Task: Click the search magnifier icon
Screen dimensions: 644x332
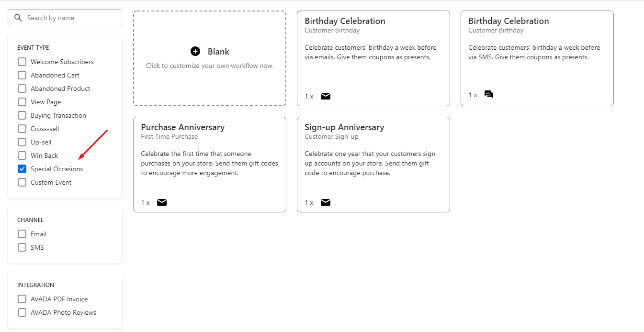Action: pos(19,18)
